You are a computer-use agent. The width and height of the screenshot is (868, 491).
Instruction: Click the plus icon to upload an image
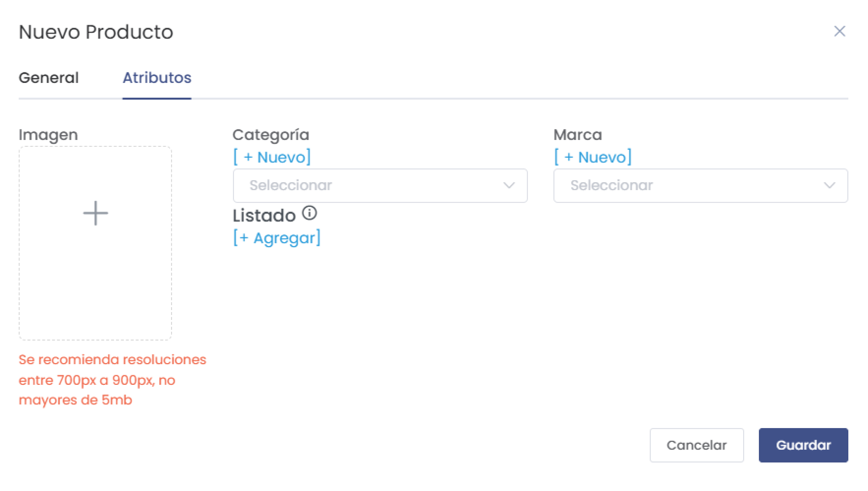tap(95, 212)
